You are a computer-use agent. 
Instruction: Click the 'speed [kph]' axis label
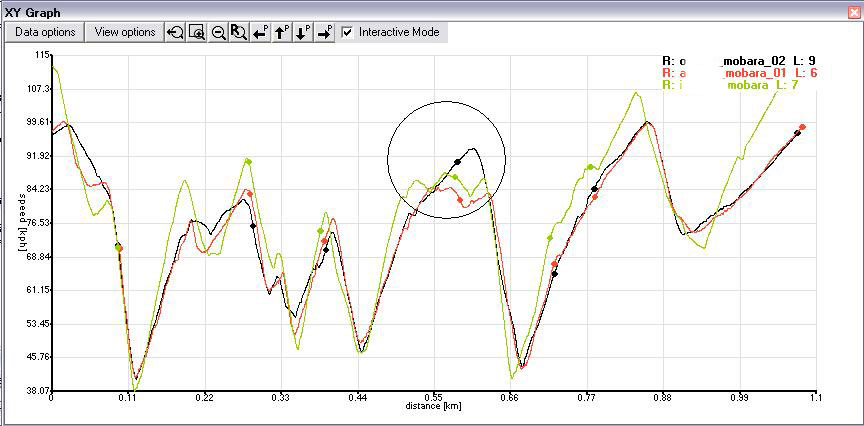pyautogui.click(x=21, y=222)
